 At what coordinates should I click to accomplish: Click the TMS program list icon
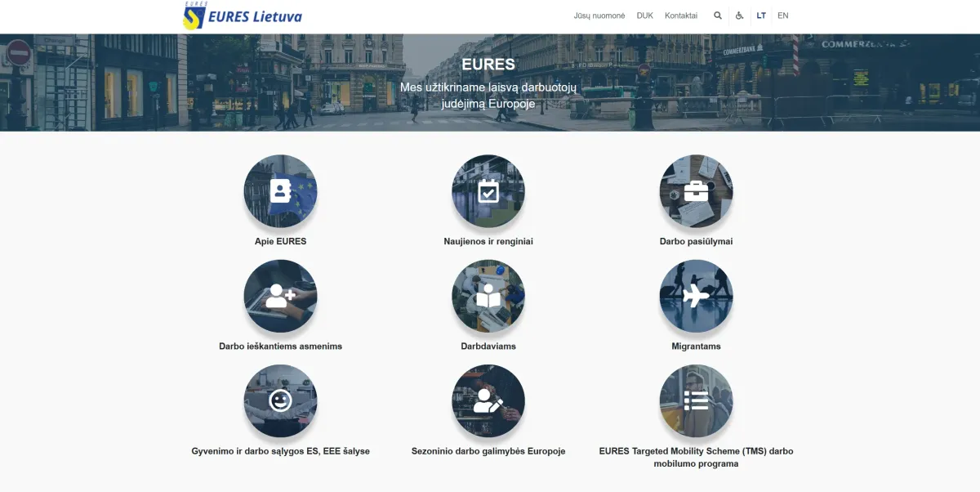[x=696, y=400]
